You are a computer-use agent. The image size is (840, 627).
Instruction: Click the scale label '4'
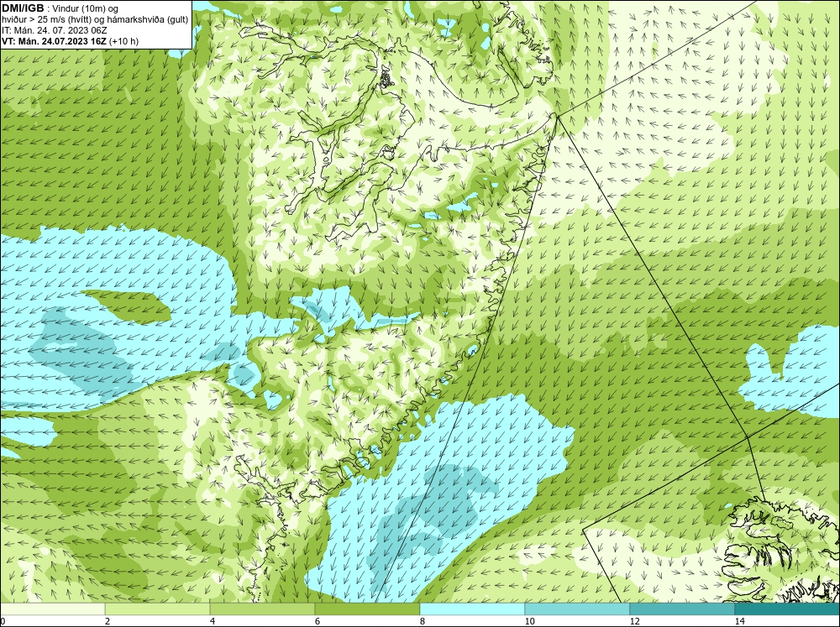coord(213,621)
